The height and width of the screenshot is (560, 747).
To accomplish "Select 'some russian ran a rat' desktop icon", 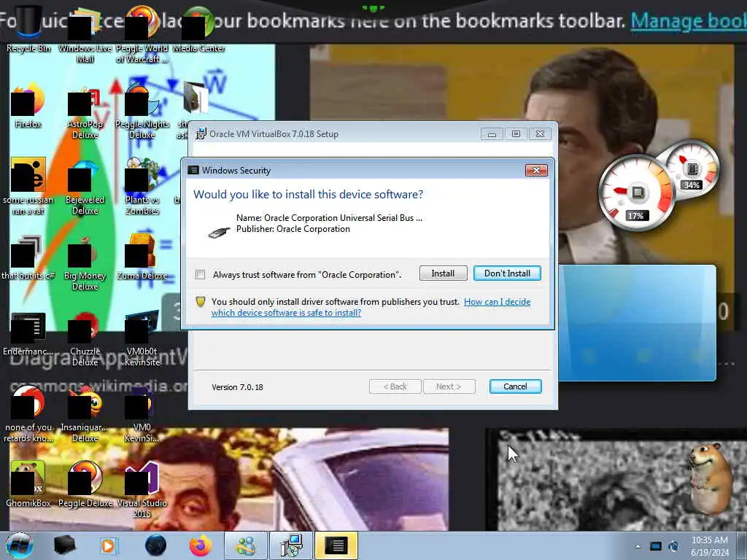I will (x=28, y=186).
